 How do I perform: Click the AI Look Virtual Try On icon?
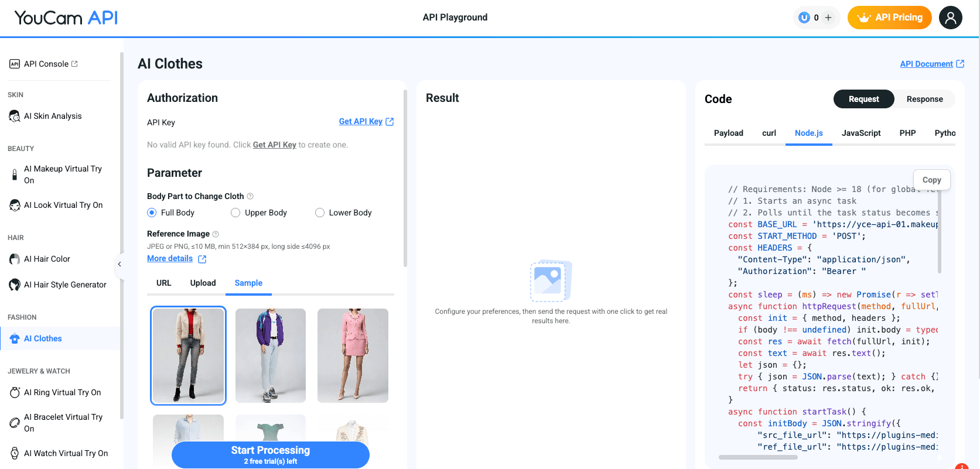(x=15, y=205)
